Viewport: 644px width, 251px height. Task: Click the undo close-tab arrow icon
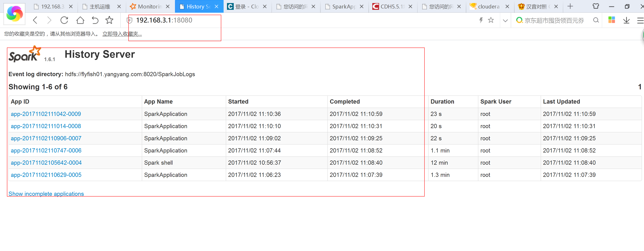coord(95,20)
